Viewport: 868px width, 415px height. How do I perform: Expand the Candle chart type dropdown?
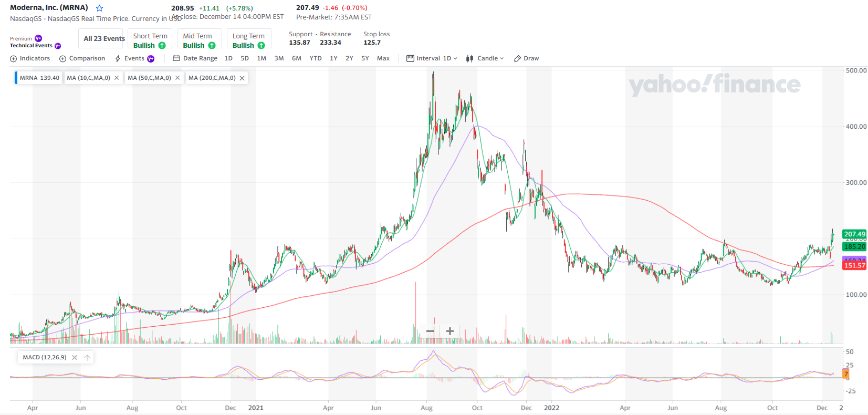coord(485,58)
